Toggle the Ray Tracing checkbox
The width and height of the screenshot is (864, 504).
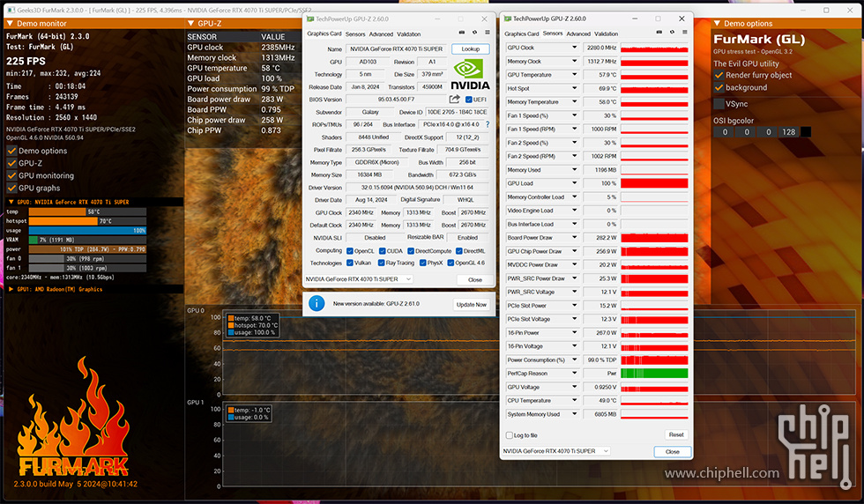[381, 263]
